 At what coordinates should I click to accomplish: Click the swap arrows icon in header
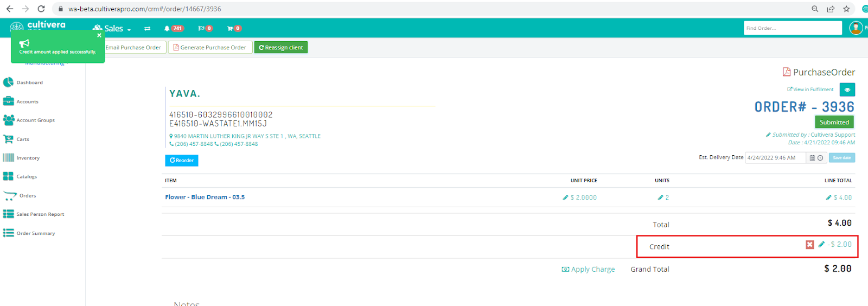pyautogui.click(x=147, y=28)
